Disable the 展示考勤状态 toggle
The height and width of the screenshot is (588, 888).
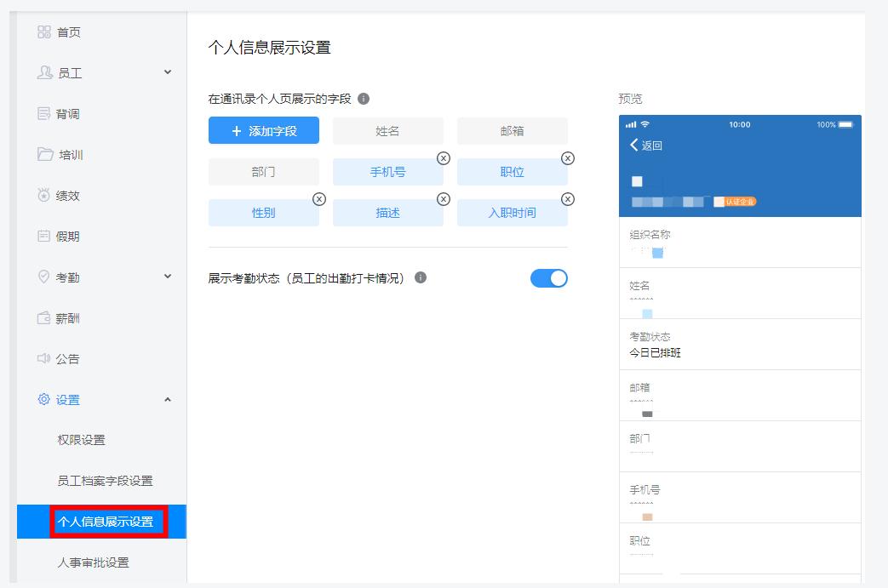[x=549, y=278]
